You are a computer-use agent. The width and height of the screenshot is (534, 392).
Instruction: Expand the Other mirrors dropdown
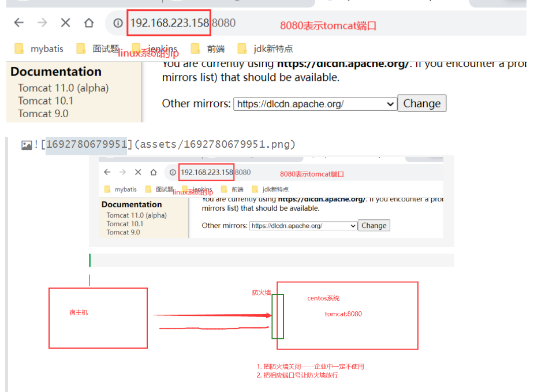[315, 104]
